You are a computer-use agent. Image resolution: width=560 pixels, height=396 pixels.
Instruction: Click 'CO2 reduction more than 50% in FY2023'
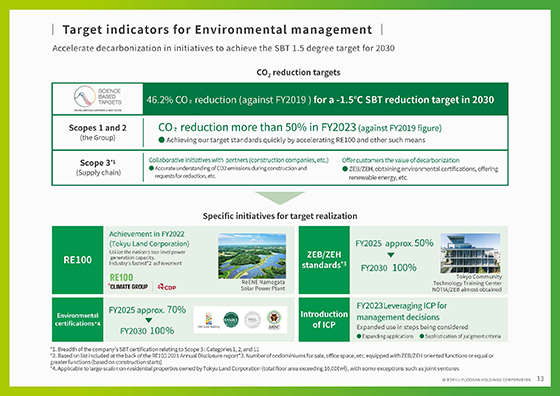click(x=300, y=127)
